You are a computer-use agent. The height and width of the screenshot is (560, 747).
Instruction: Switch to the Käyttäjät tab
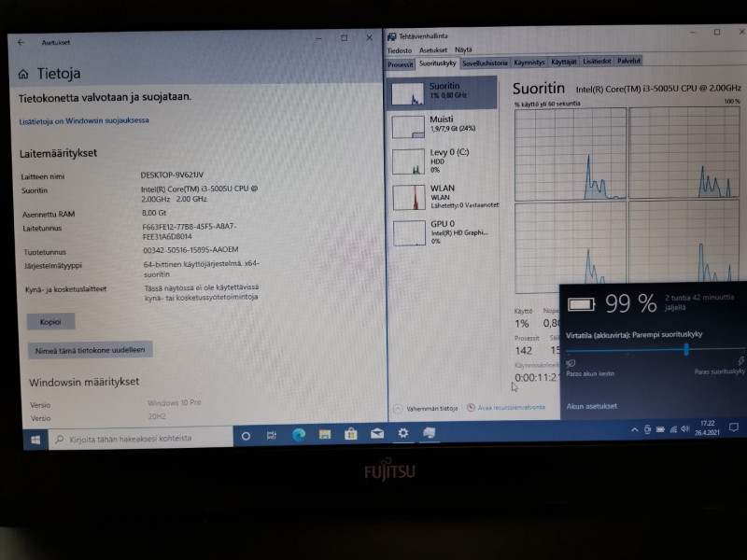564,62
